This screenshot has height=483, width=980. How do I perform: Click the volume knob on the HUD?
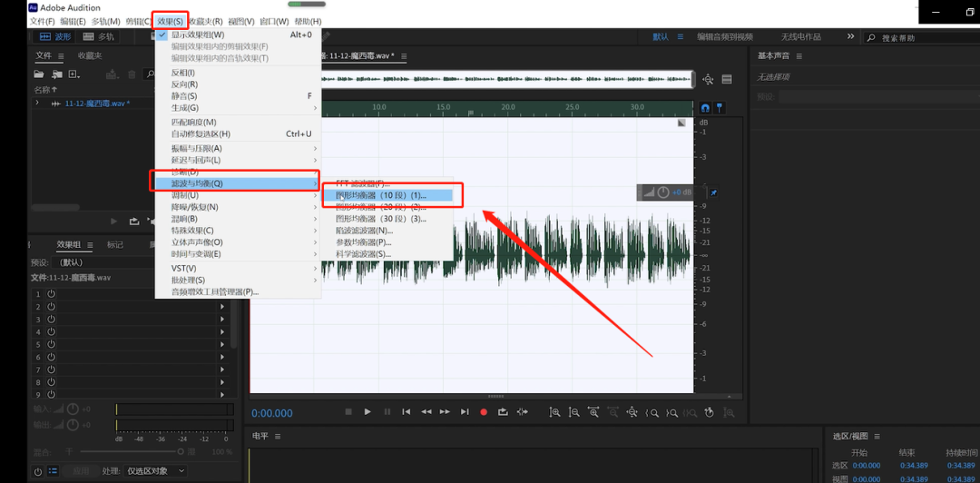pyautogui.click(x=663, y=192)
